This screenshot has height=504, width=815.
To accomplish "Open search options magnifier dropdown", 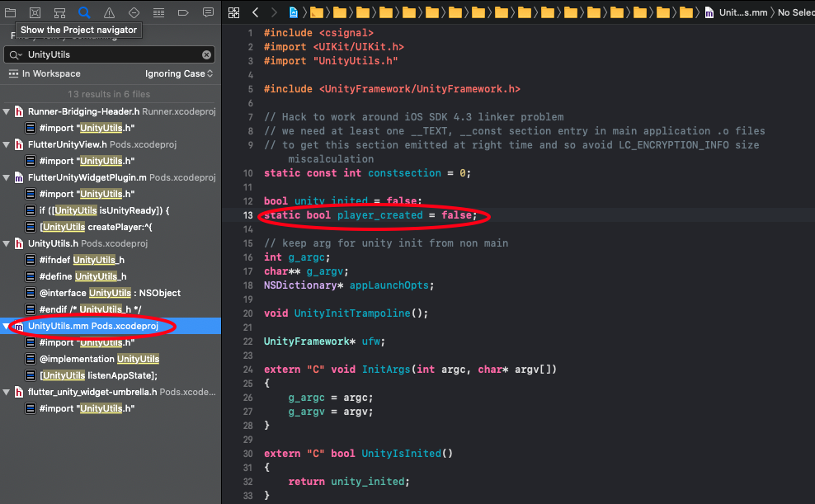I will click(x=16, y=54).
